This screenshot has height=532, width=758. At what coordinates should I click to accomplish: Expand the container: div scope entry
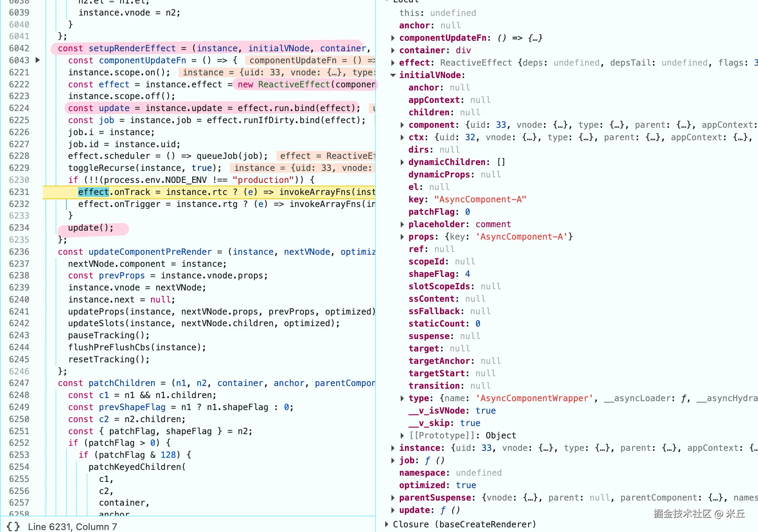point(393,50)
